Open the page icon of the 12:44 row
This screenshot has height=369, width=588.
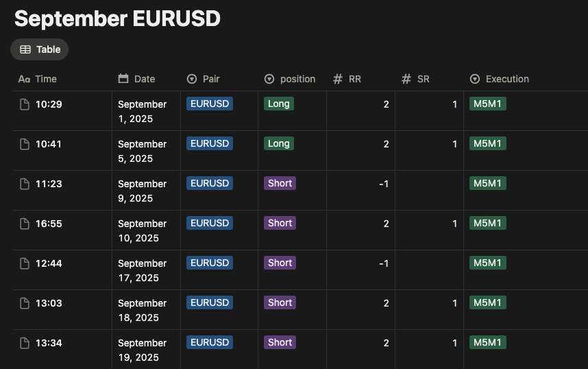tap(25, 263)
